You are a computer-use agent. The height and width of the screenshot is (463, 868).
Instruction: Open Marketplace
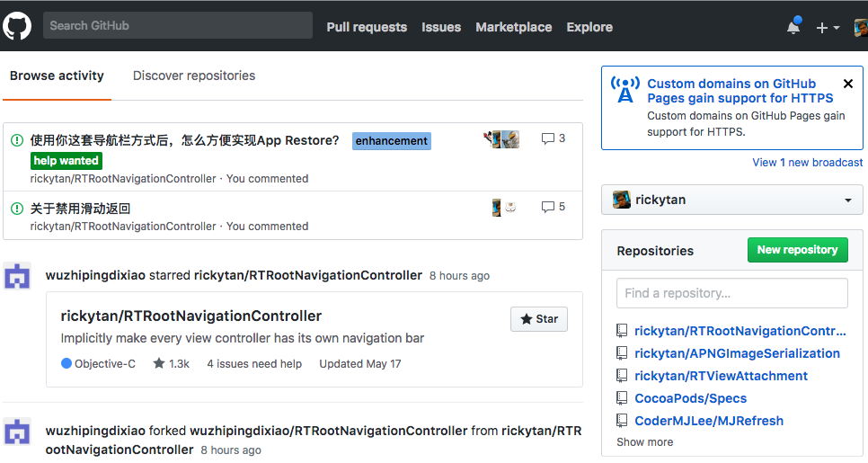coord(514,27)
